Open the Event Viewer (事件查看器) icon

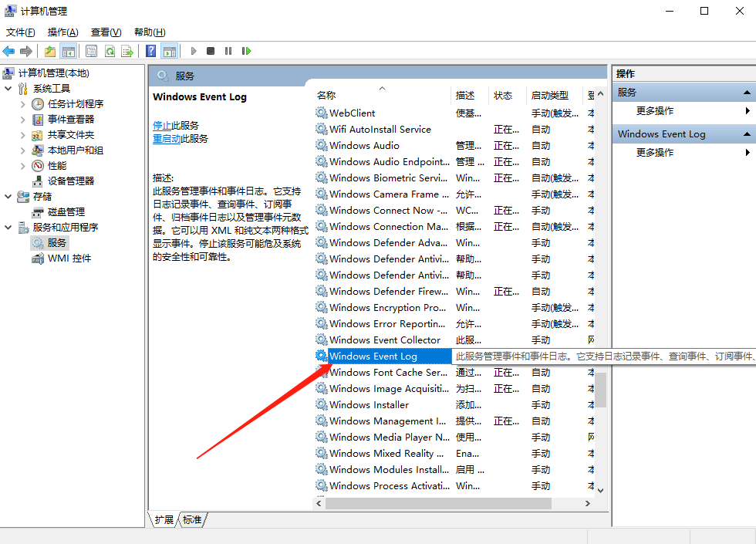point(73,119)
